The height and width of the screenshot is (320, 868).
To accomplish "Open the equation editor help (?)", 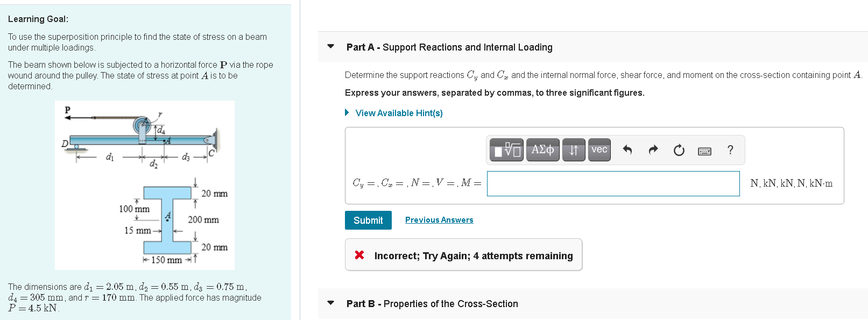I will coord(730,150).
